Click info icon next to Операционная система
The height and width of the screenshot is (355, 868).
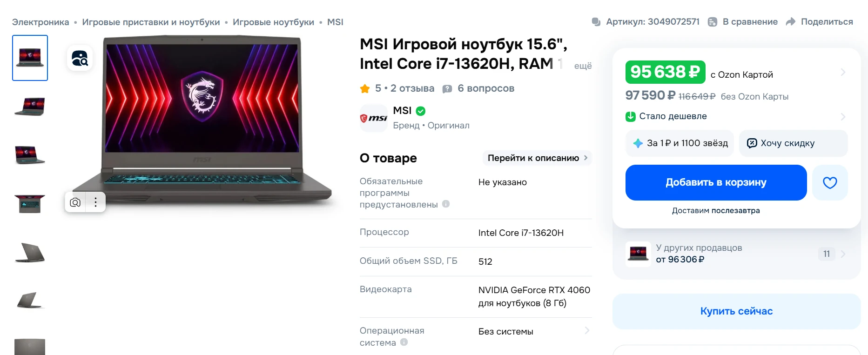coord(404,342)
